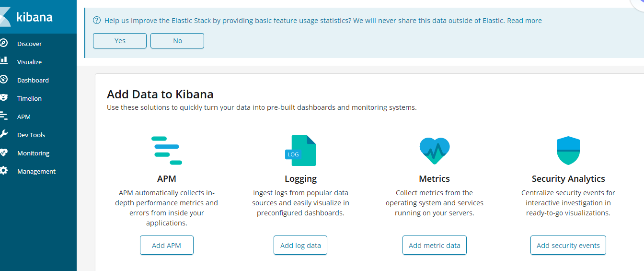The width and height of the screenshot is (644, 271).
Task: Click the Dev Tools wrench icon
Action: coord(3,134)
